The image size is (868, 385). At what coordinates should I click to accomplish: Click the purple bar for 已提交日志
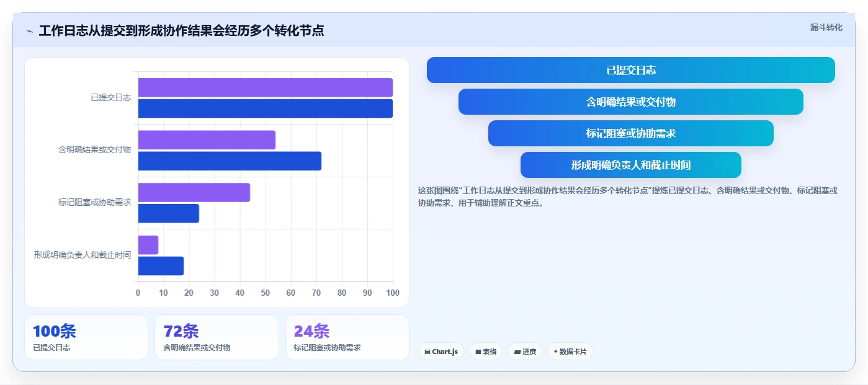[x=265, y=87]
